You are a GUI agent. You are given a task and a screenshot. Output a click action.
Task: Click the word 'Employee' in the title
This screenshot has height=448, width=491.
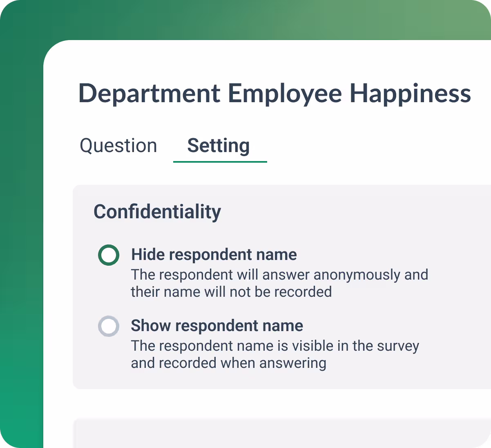click(285, 93)
